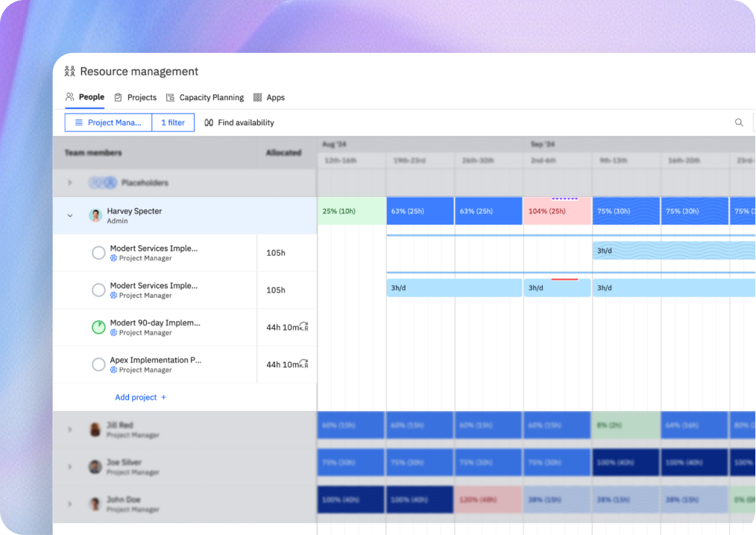The image size is (756, 535).
Task: Expand the Placeholders row
Action: coord(70,183)
